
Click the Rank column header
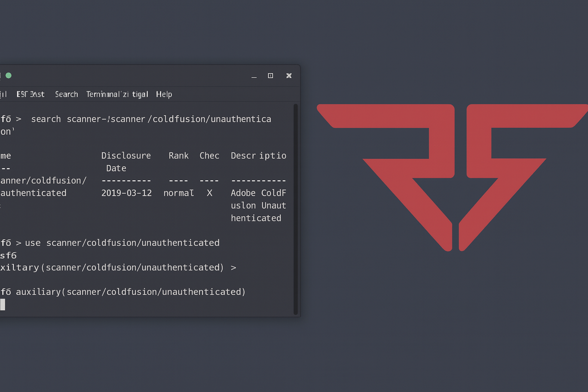tap(178, 156)
